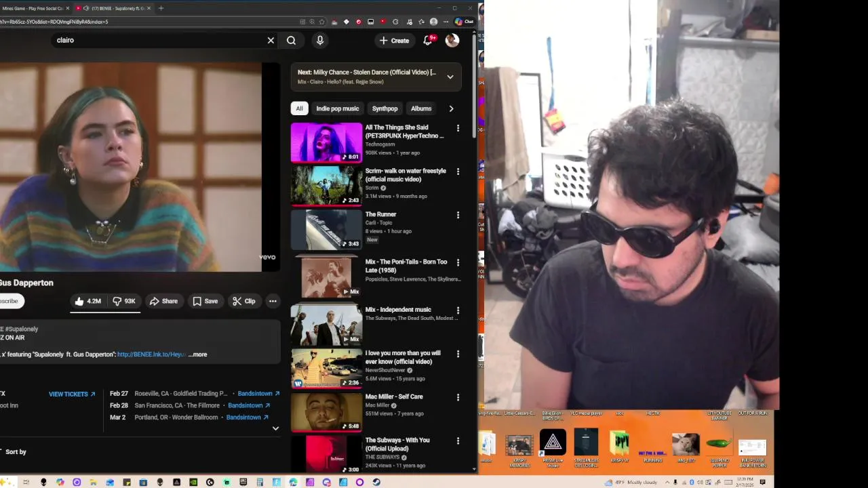Screen dimensions: 868x488
Task: Open Jalapeno Pepper desktop file
Action: tap(719, 450)
